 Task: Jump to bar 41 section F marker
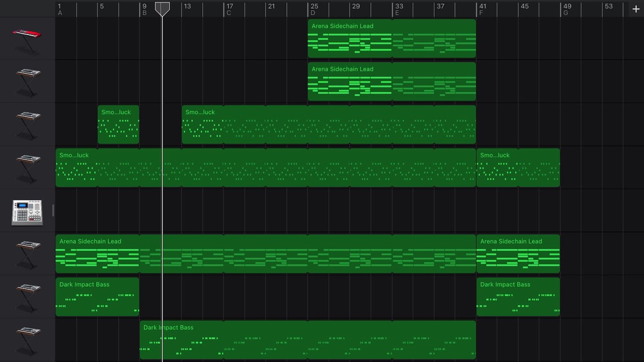[x=482, y=10]
